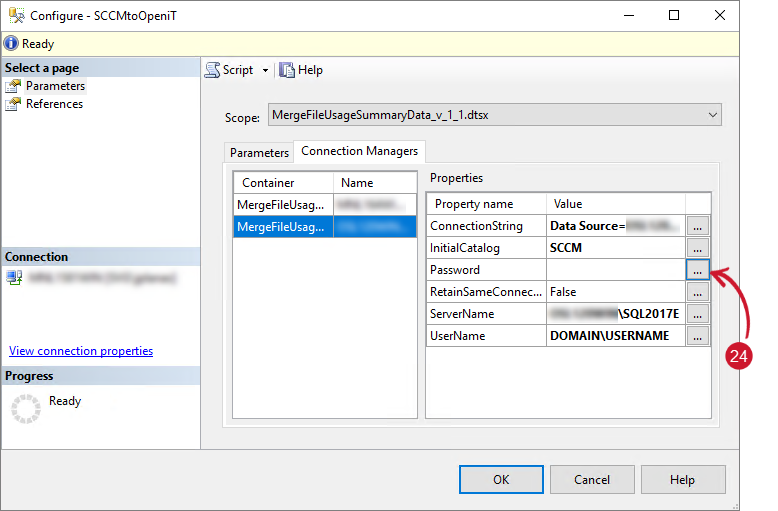Click the Ready information icon
This screenshot has height=511, width=778.
(x=11, y=44)
